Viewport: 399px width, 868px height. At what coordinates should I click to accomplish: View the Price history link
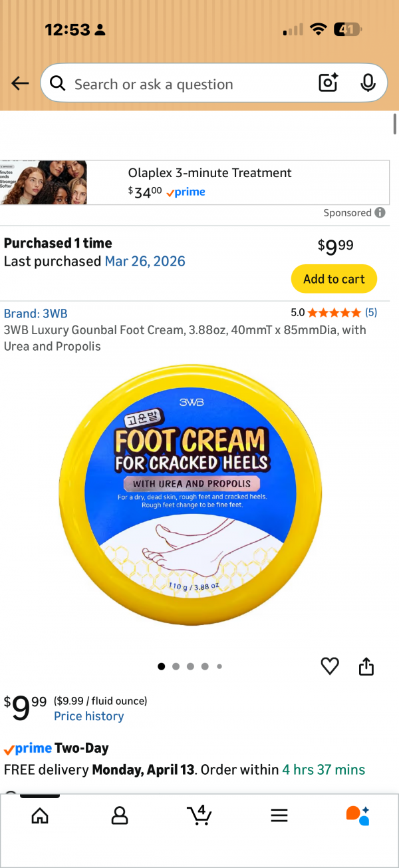(88, 716)
